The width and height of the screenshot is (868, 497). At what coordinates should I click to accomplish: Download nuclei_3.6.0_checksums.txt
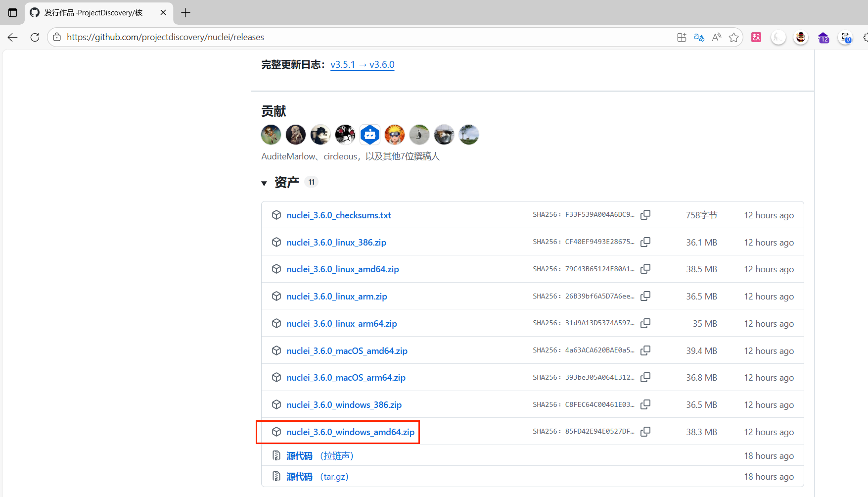click(x=339, y=215)
